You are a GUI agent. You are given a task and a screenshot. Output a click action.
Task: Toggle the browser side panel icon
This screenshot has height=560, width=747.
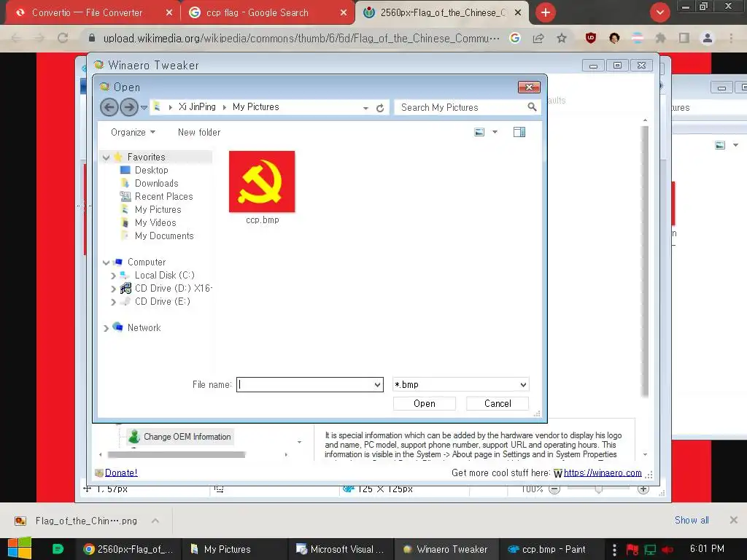tap(684, 38)
